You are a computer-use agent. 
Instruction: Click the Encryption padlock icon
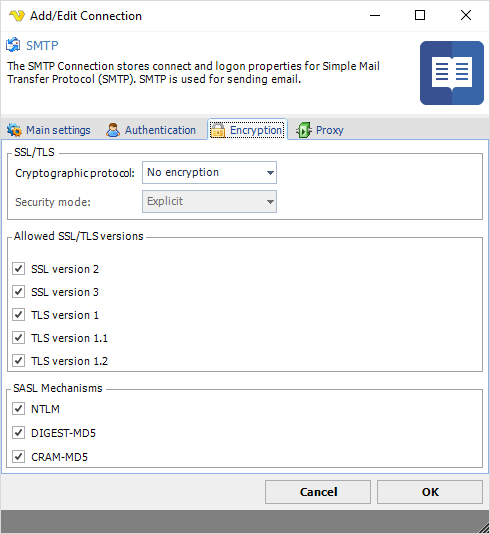tap(218, 130)
